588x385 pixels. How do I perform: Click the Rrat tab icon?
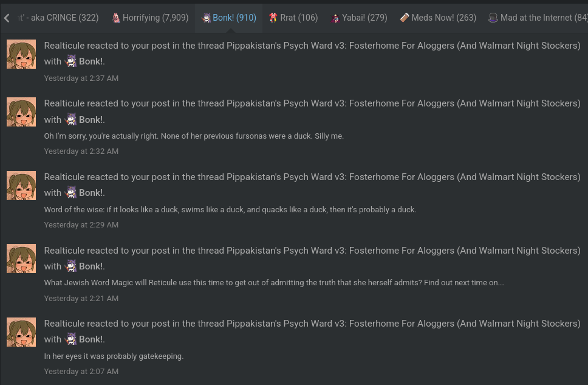(x=273, y=18)
